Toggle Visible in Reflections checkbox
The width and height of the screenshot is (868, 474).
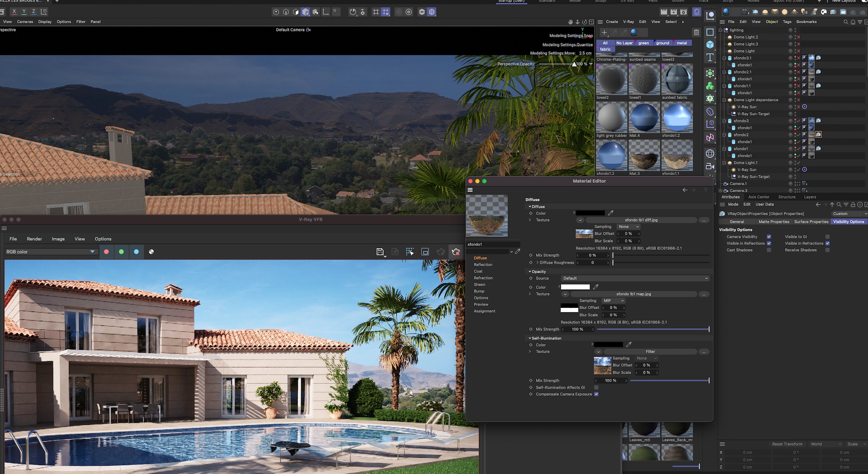coord(769,243)
